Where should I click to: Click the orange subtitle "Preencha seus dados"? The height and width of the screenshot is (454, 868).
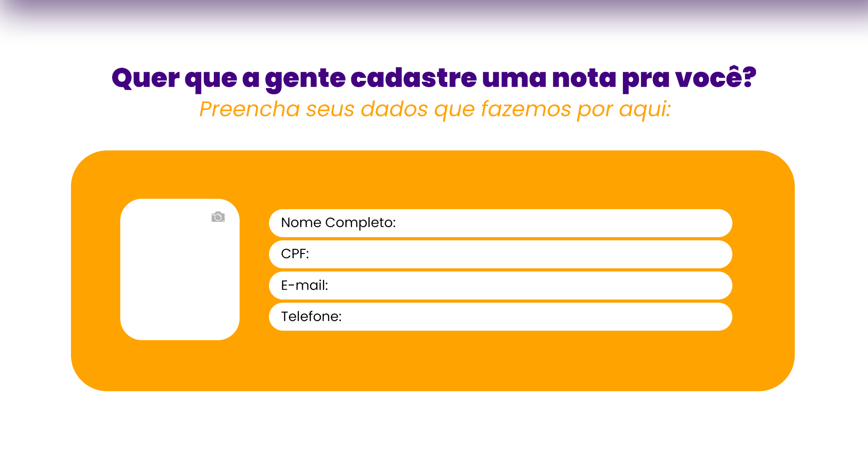coord(434,109)
